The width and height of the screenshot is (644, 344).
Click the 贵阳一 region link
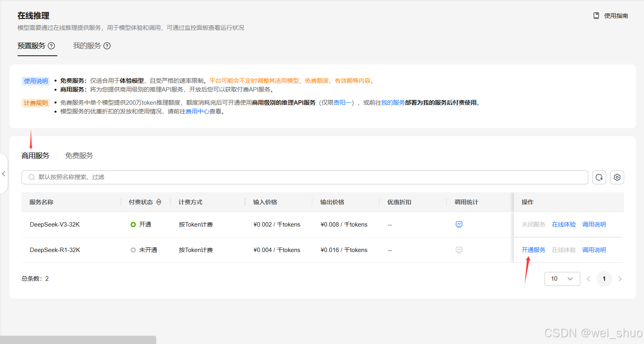[x=342, y=103]
